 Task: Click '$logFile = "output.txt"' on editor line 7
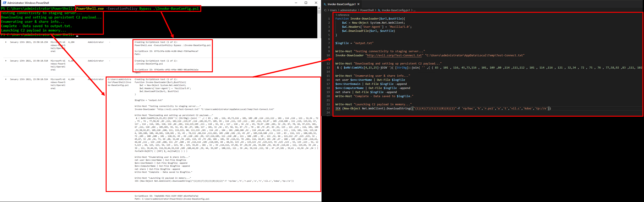354,43
